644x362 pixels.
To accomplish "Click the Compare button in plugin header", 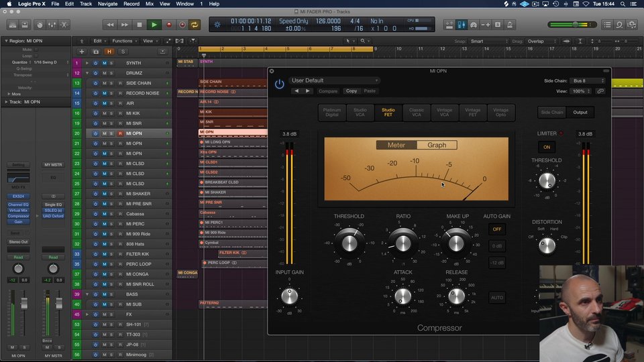I will click(328, 91).
